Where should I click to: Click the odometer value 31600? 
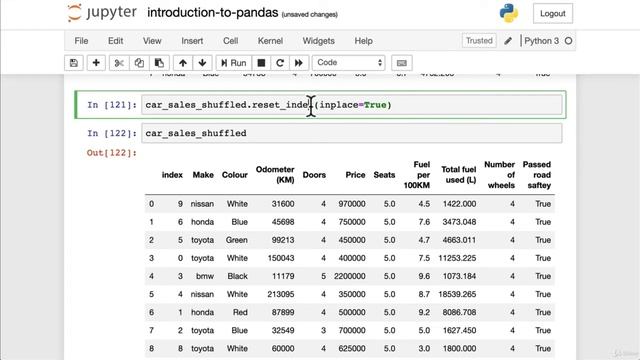tap(283, 204)
